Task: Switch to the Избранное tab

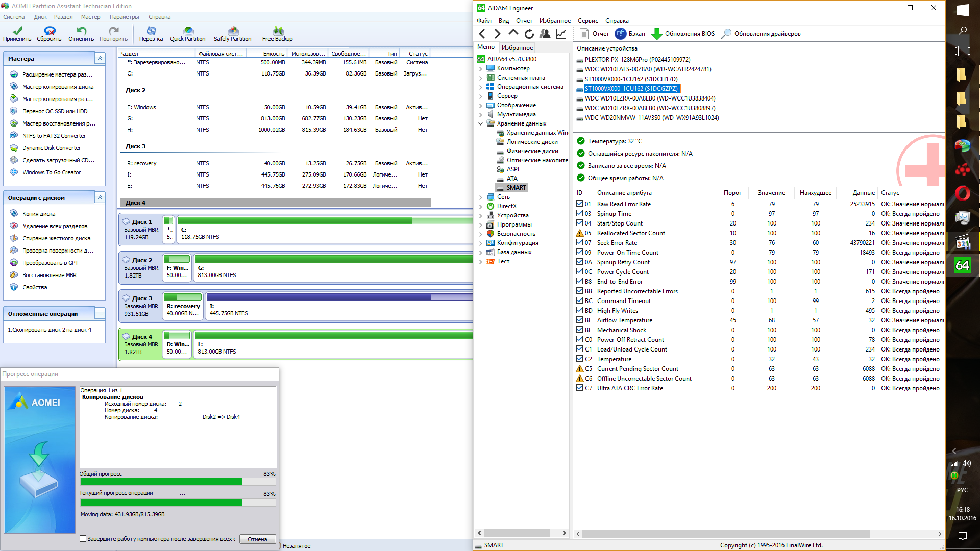Action: pos(517,47)
